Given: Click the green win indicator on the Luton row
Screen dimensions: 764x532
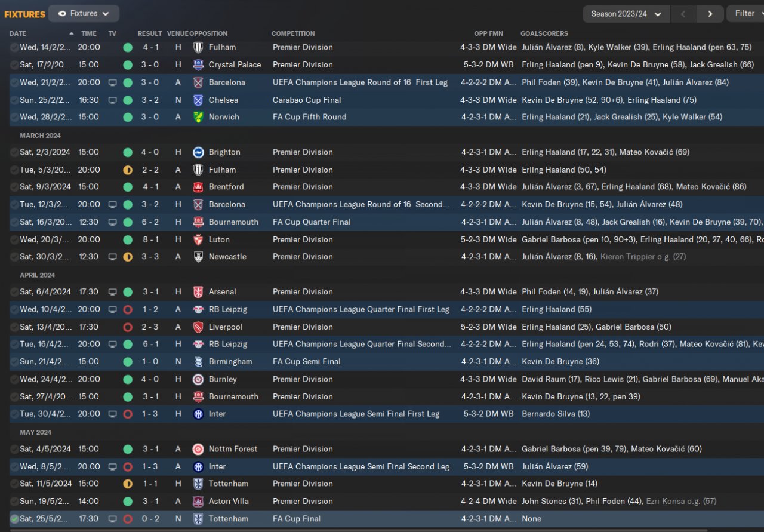Looking at the screenshot, I should [x=128, y=239].
